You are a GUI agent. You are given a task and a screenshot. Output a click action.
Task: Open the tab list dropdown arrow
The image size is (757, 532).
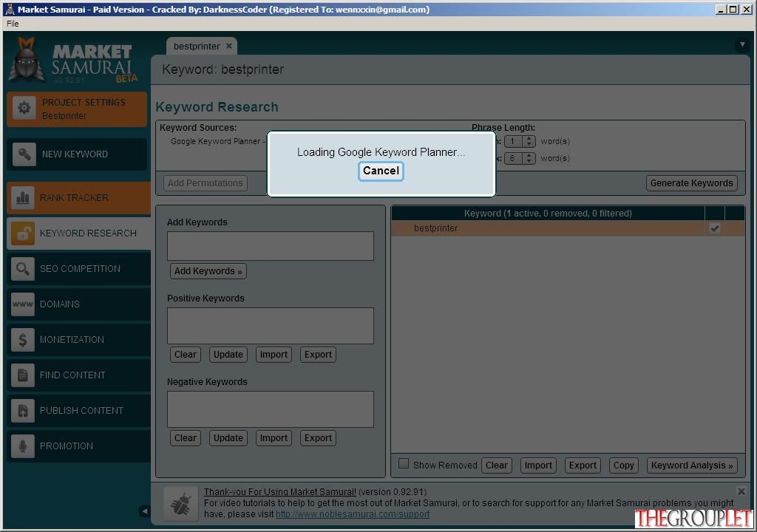[x=742, y=45]
